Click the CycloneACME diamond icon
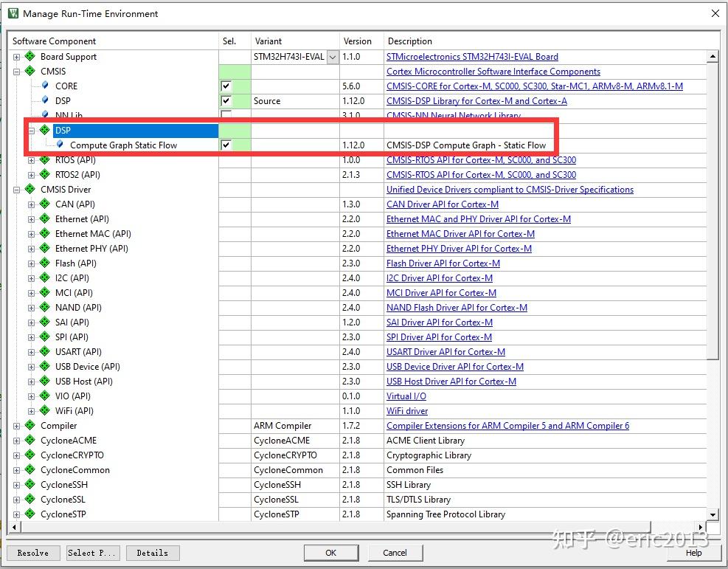Viewport: 728px width, 569px height. [x=30, y=440]
